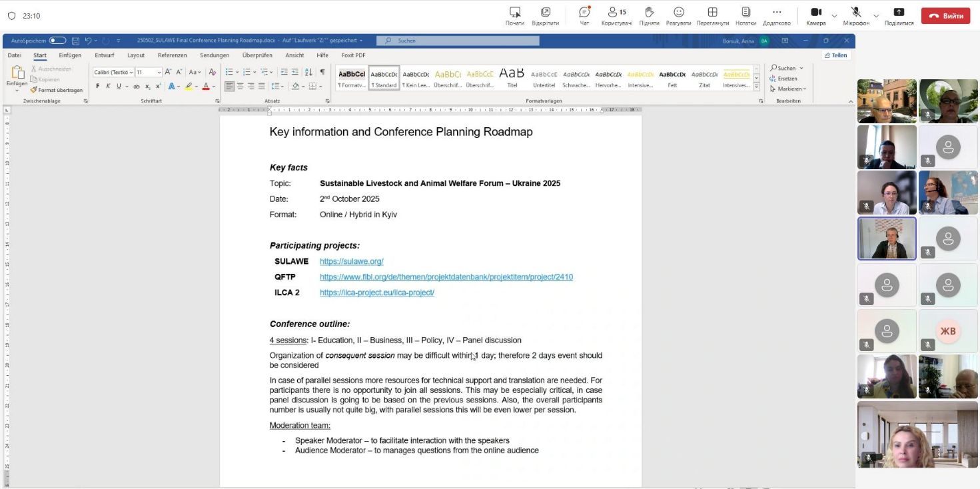Open the Datei menu
980x489 pixels.
point(14,55)
